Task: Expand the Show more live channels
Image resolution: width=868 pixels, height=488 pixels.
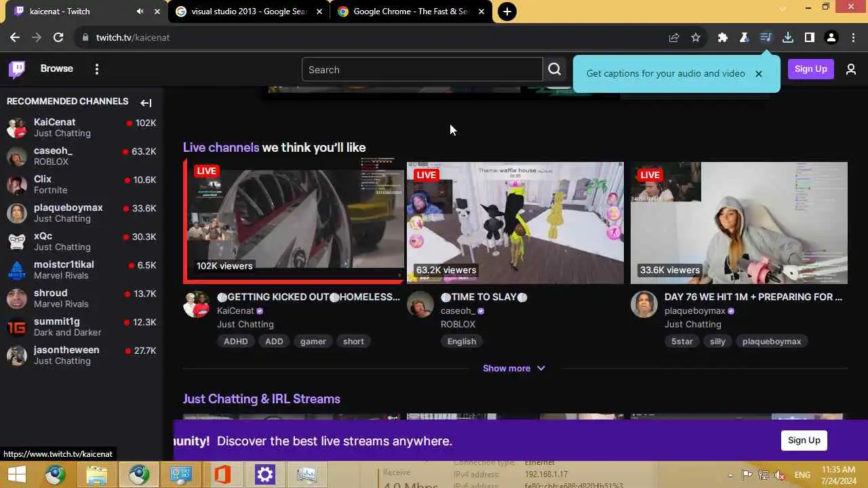Action: 513,368
